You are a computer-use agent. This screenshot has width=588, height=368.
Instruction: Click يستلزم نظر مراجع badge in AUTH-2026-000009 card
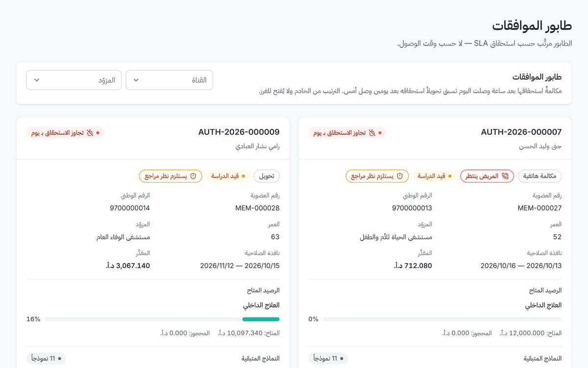click(x=171, y=176)
